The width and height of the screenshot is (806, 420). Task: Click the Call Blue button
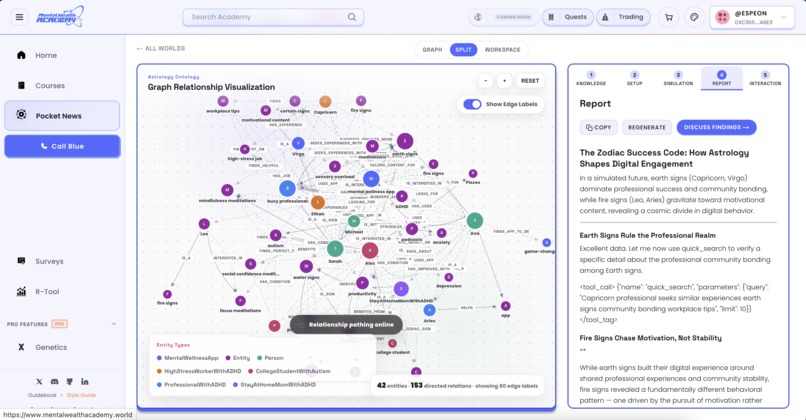tap(62, 147)
